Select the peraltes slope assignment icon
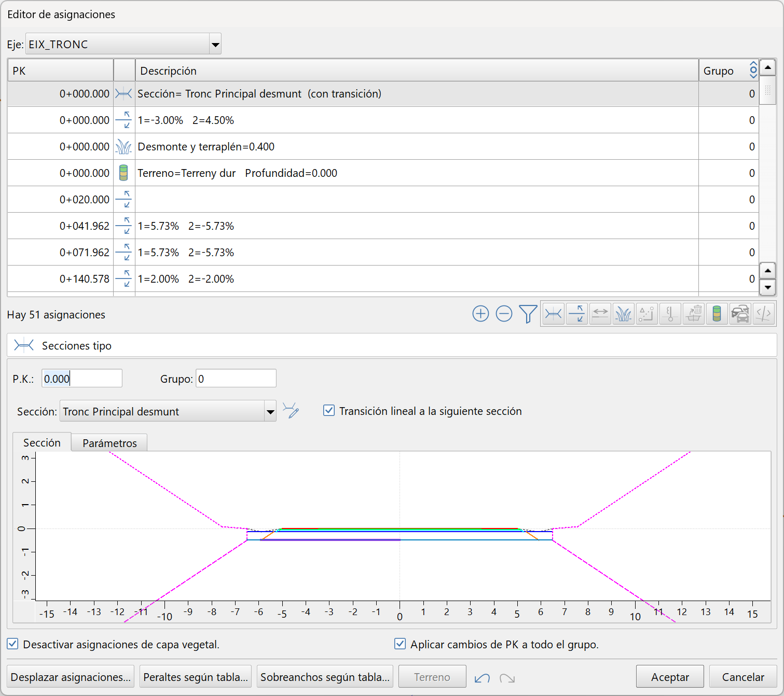Viewport: 784px width, 696px height. tap(576, 314)
